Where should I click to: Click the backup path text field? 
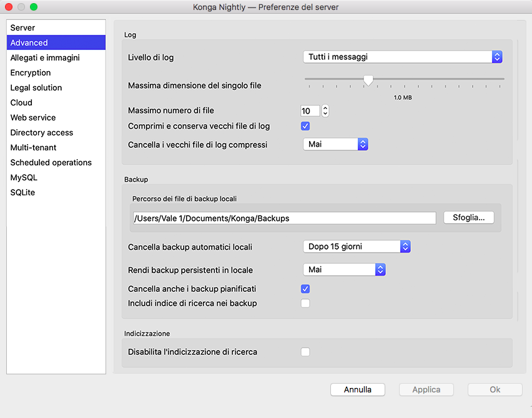284,218
